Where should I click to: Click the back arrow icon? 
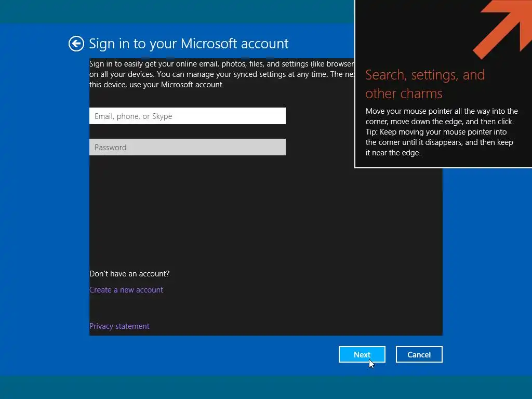click(x=76, y=44)
